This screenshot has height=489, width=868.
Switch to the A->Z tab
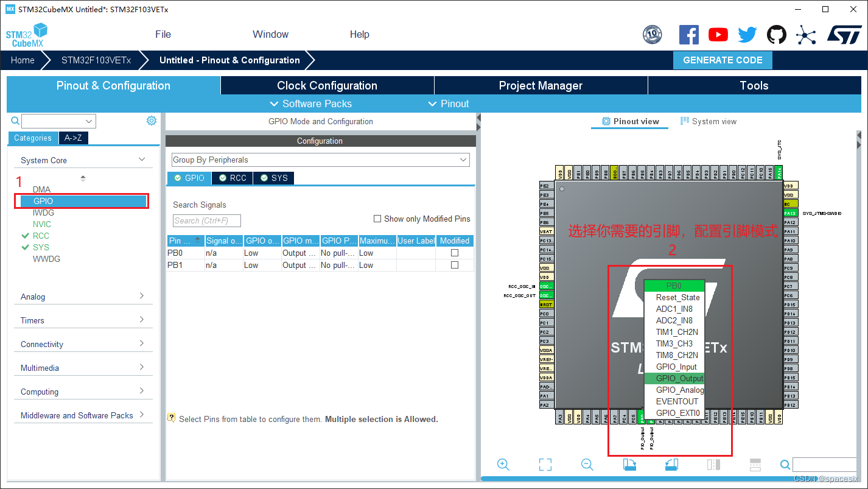[x=74, y=138]
